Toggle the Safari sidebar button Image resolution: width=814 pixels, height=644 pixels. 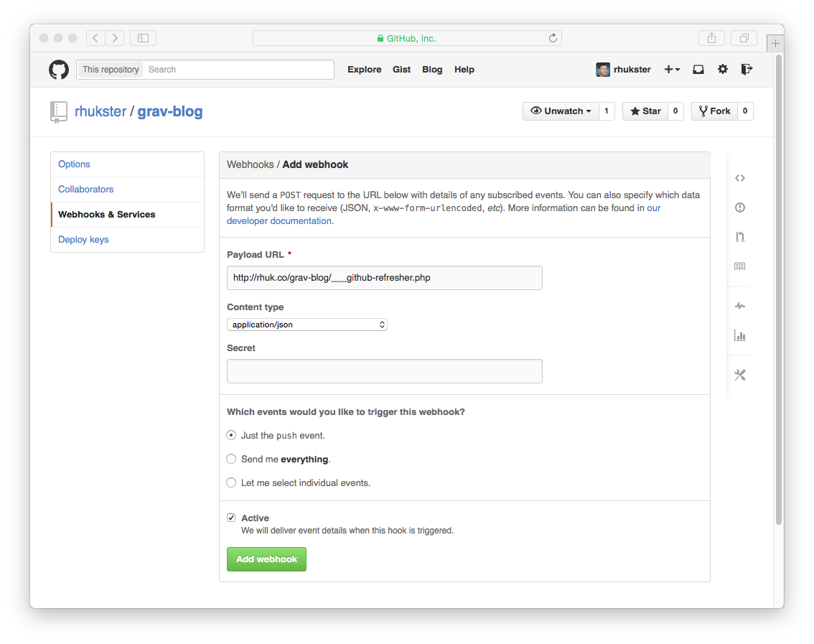[x=144, y=38]
